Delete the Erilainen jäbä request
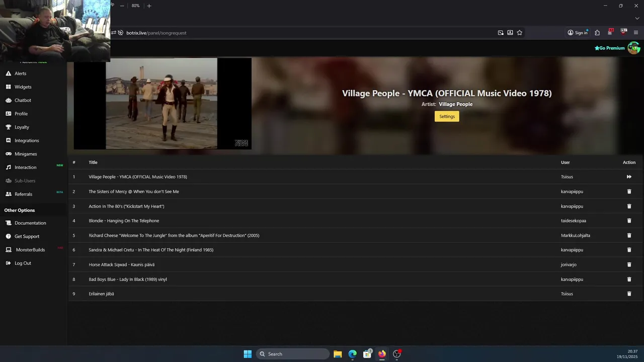 629,294
